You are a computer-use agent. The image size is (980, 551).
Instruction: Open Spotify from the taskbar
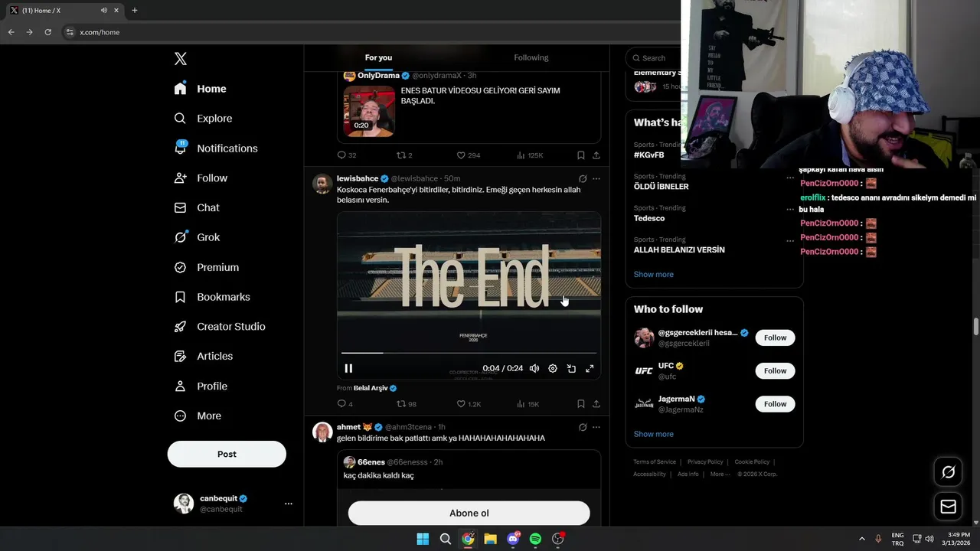535,539
